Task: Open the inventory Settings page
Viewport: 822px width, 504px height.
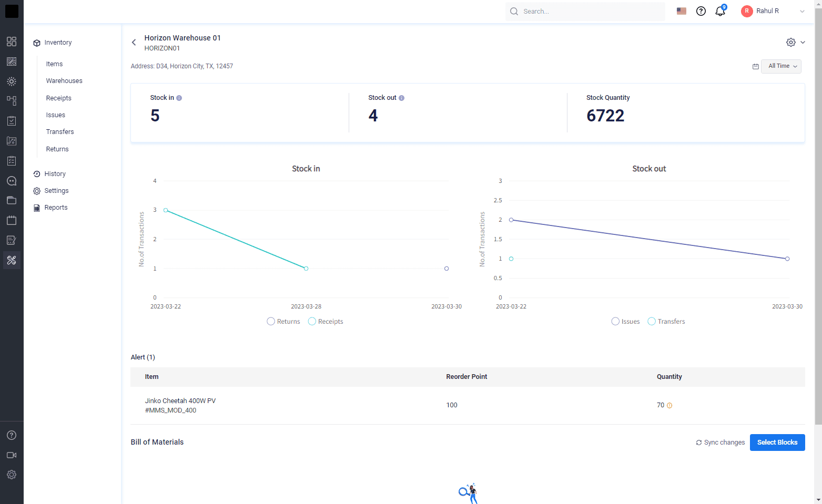Action: [51, 191]
